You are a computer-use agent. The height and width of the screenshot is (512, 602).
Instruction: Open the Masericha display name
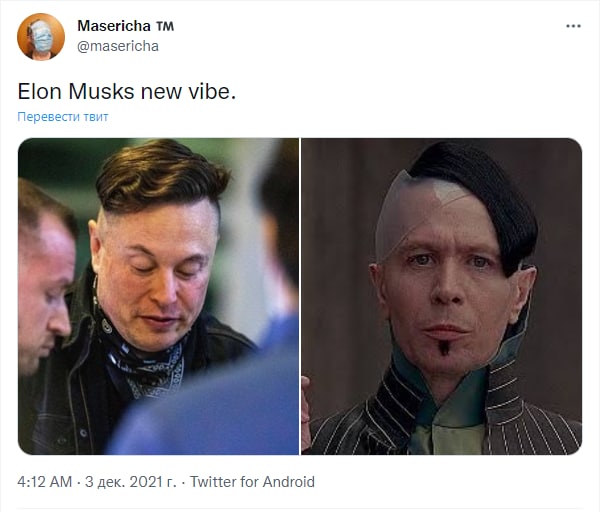click(x=114, y=26)
